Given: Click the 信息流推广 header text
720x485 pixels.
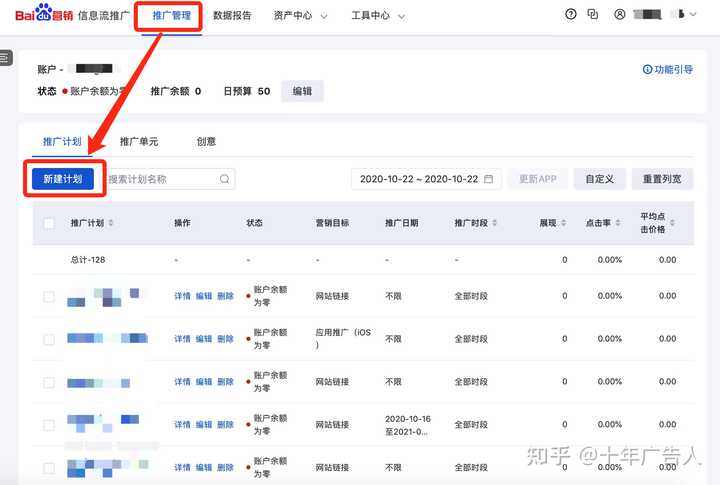Looking at the screenshot, I should [x=104, y=16].
